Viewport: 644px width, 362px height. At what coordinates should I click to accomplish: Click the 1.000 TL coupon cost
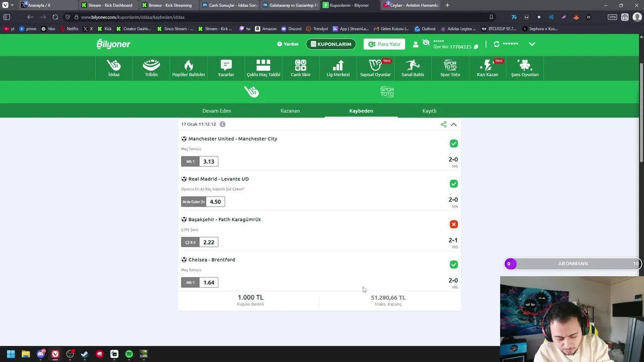coord(250,298)
